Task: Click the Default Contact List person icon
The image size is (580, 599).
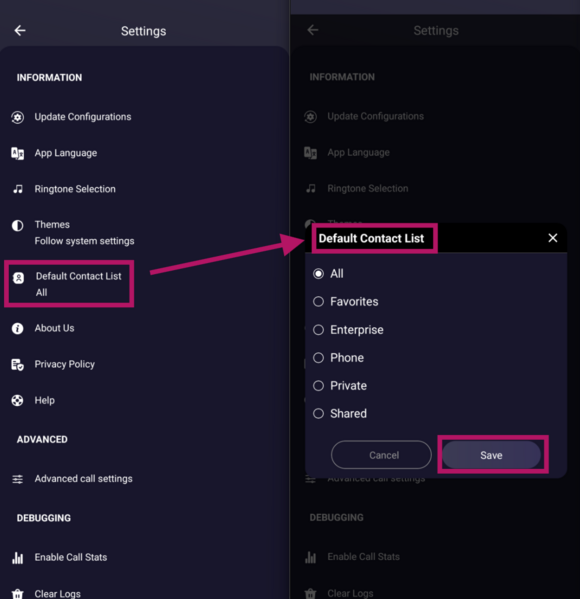Action: coord(18,278)
